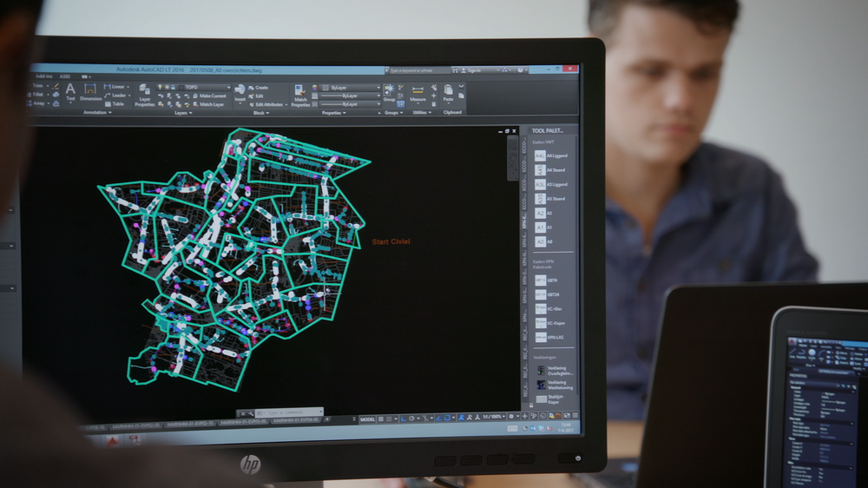Switch to MARNHM-01-EVP04-00 layout tab
868x488 pixels.
click(296, 420)
